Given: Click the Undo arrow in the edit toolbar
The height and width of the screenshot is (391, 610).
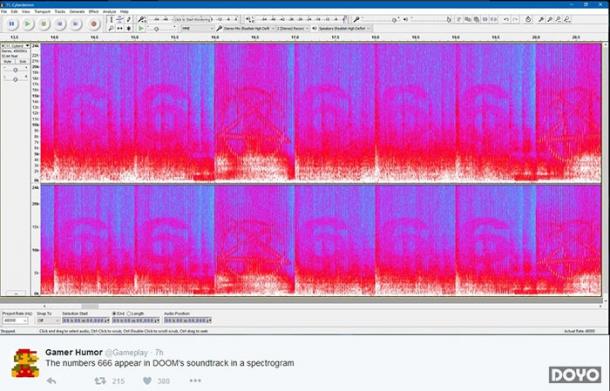Looking at the screenshot, I should tap(506, 19).
